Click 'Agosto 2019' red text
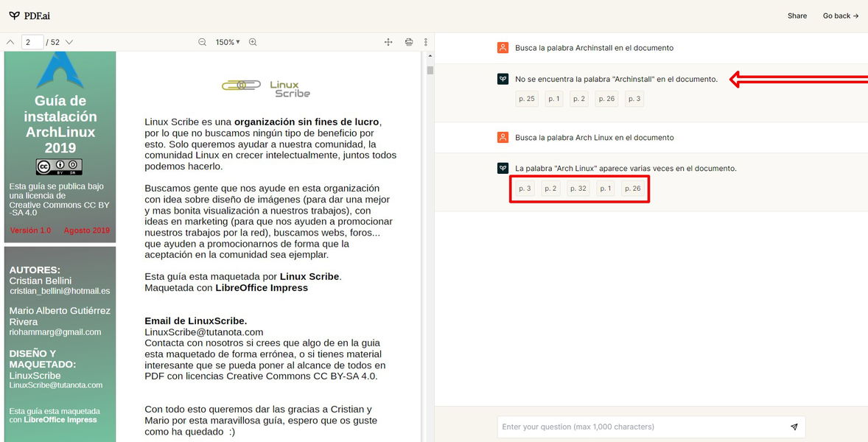This screenshot has height=442, width=868. 86,230
